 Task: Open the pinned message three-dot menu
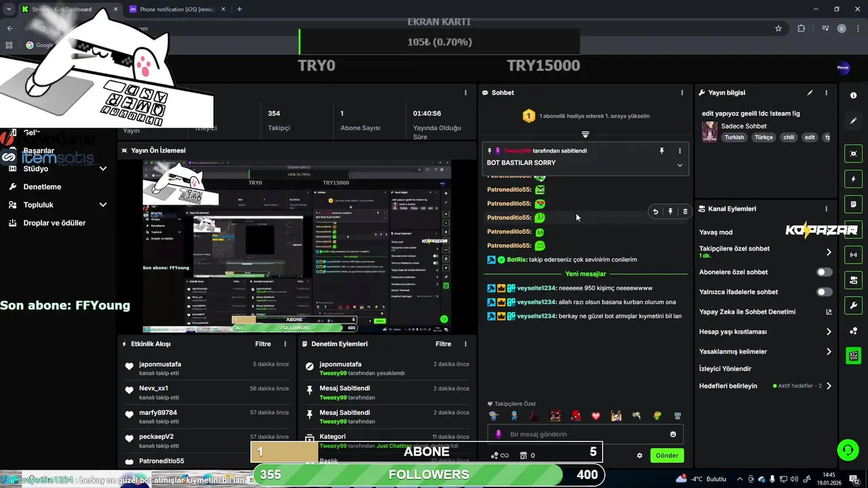pyautogui.click(x=679, y=151)
